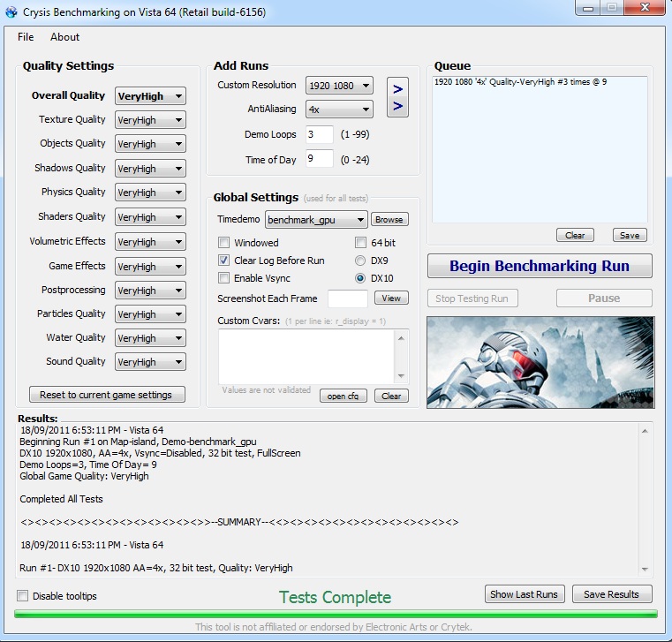Screen dimensions: 672x642
Task: Click Results panel scroll down arrow
Action: point(645,569)
